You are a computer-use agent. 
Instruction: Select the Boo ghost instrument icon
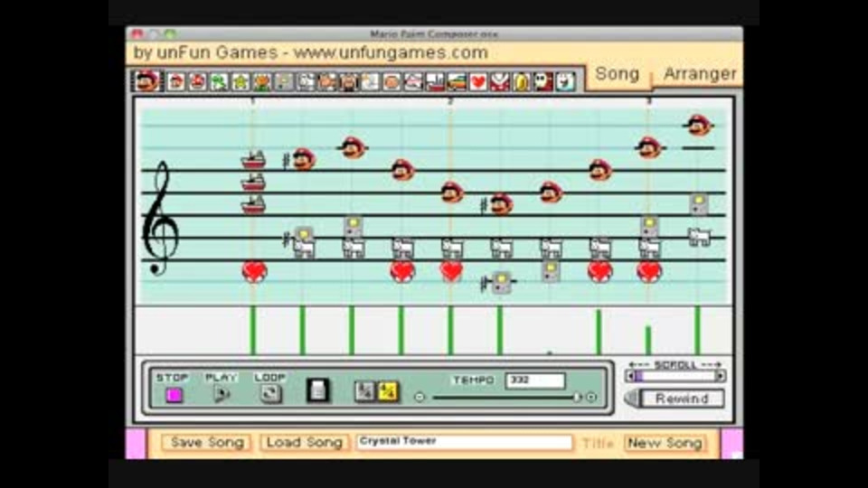coord(565,82)
